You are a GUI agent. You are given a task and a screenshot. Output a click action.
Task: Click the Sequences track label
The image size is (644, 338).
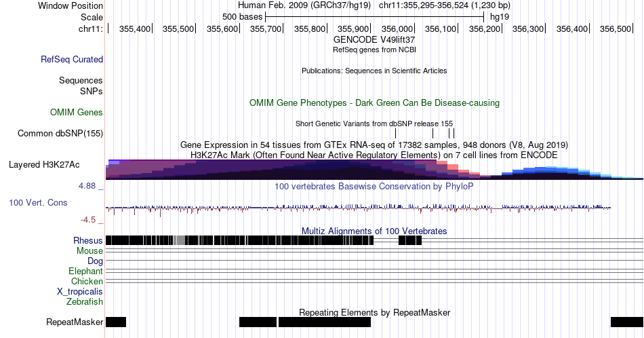tap(81, 80)
